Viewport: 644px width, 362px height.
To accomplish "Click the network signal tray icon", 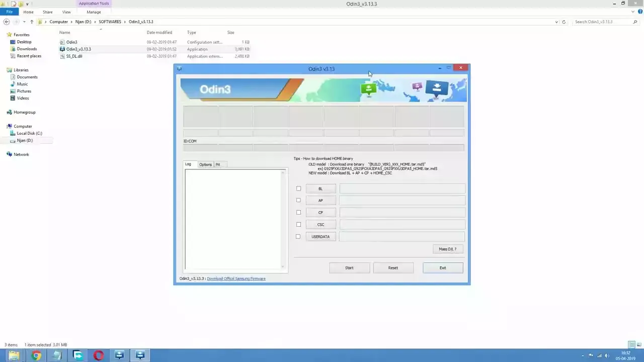I will point(599,355).
